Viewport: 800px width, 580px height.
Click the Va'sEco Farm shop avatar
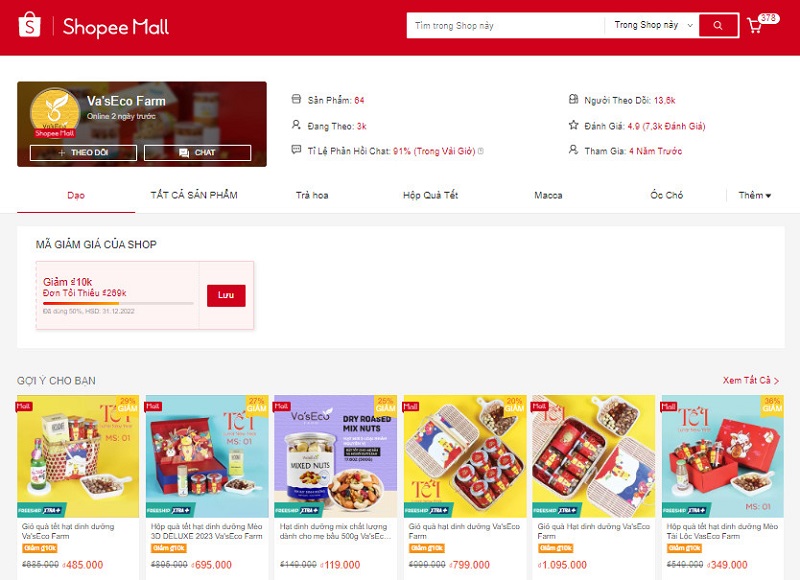[x=55, y=112]
